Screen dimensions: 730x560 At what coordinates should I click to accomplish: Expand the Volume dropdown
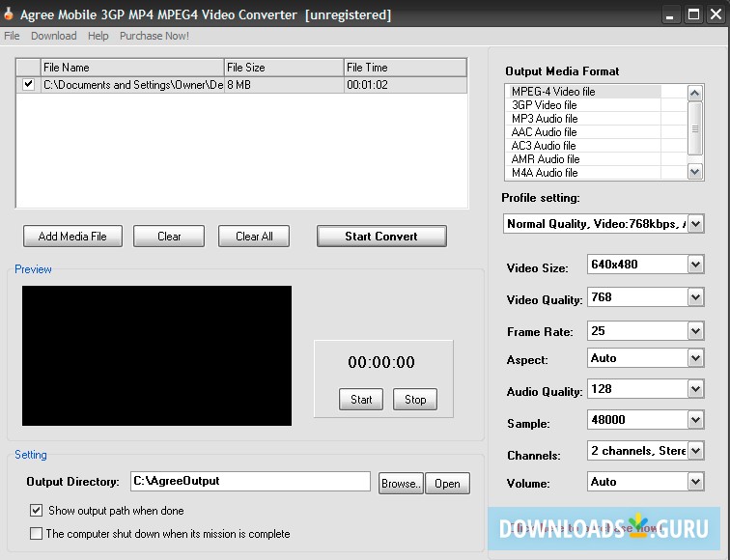[695, 482]
